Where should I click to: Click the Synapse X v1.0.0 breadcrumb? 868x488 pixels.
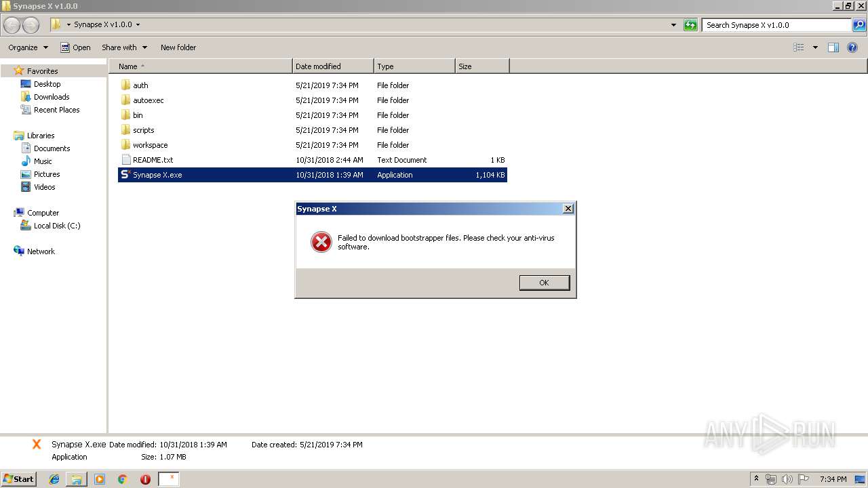[x=103, y=25]
